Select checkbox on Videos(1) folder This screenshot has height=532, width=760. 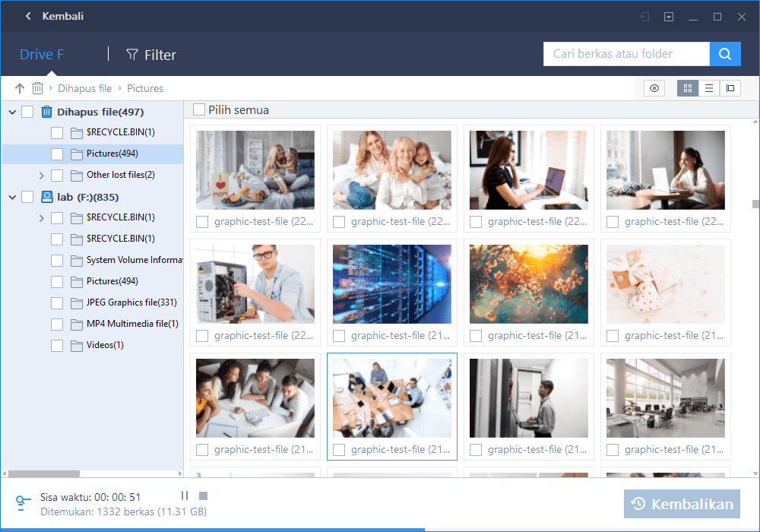(x=56, y=345)
